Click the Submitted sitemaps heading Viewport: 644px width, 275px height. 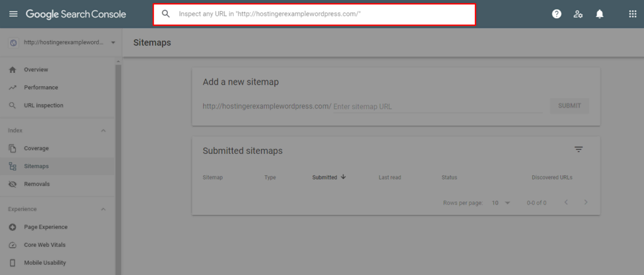pos(243,151)
